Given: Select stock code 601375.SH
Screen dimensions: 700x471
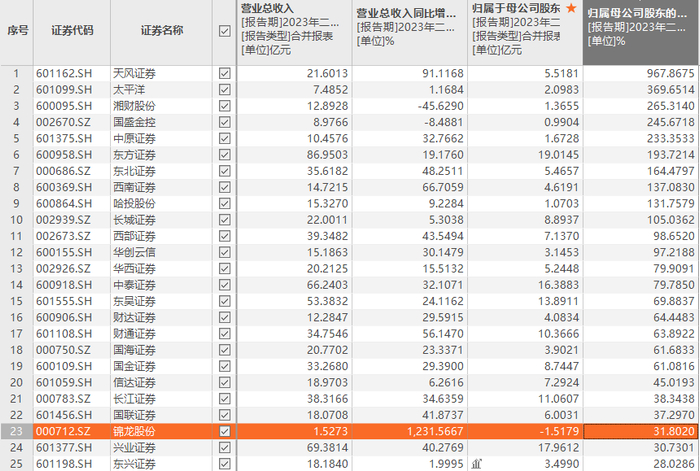Looking at the screenshot, I should point(64,138).
